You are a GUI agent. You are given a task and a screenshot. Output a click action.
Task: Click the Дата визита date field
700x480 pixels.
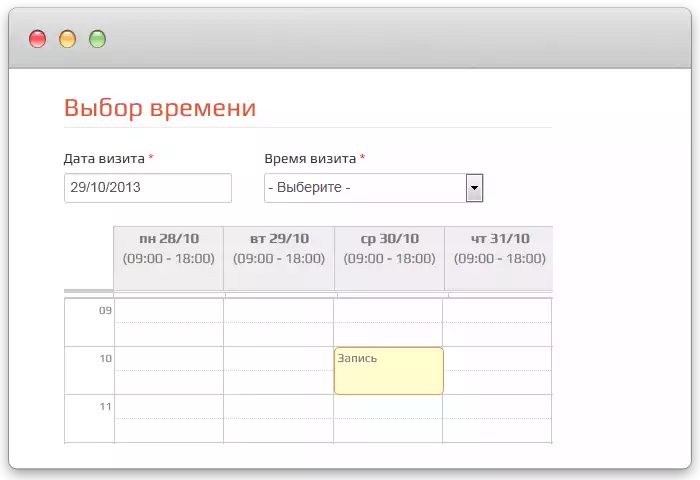tap(148, 188)
